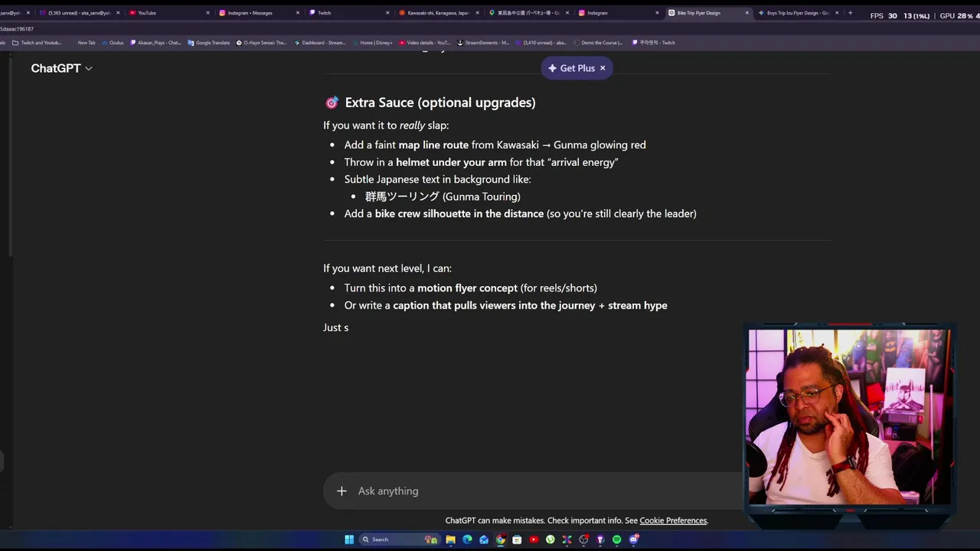Click the 'Extra Sauce (optional upgrades)' heading
Image resolution: width=980 pixels, height=551 pixels.
point(439,103)
